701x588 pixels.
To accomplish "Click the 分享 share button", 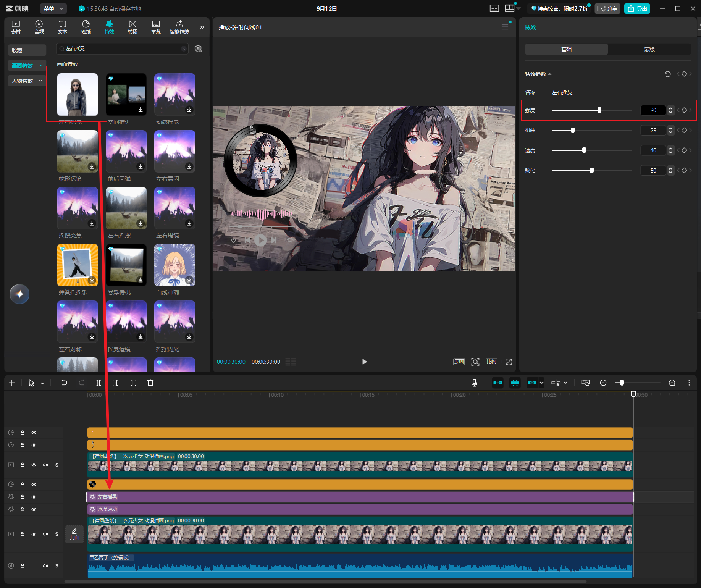I will pos(607,8).
